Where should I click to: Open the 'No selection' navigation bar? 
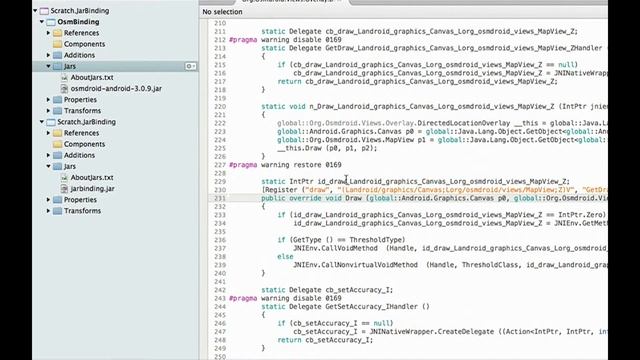point(222,12)
